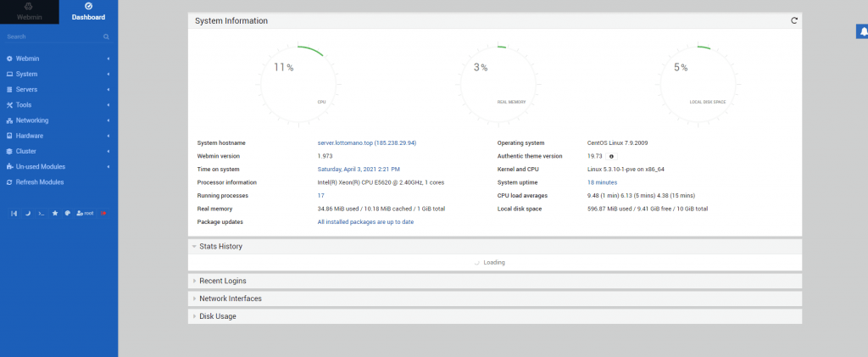Open theme configuration palette icon

(67, 213)
